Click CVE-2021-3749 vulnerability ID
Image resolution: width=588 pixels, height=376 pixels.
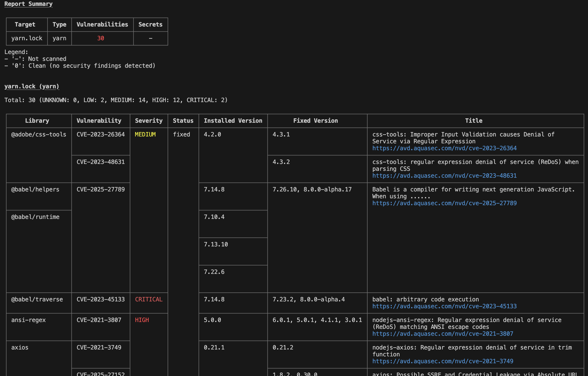tap(99, 348)
